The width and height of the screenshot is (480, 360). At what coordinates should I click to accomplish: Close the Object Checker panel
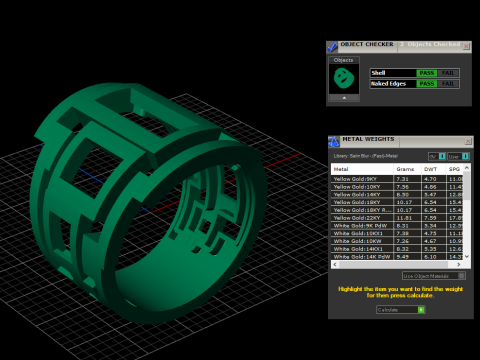click(x=466, y=46)
